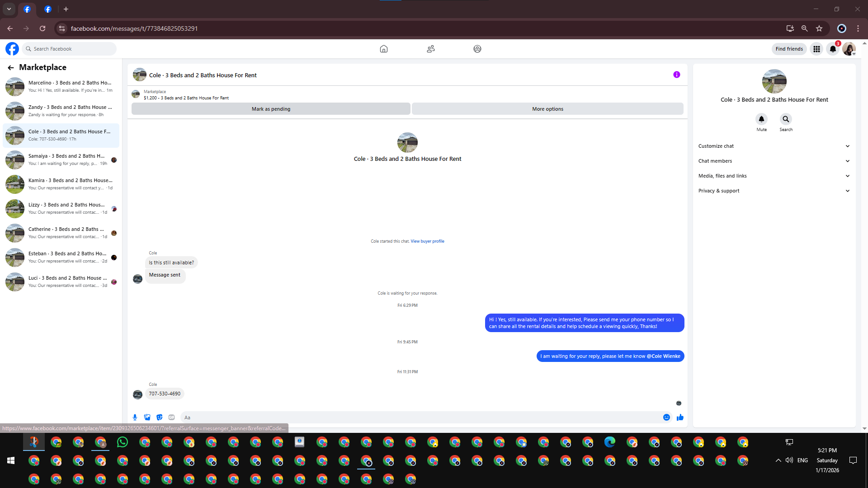Open the notifications bell icon
Image resolution: width=868 pixels, height=488 pixels.
tap(833, 49)
